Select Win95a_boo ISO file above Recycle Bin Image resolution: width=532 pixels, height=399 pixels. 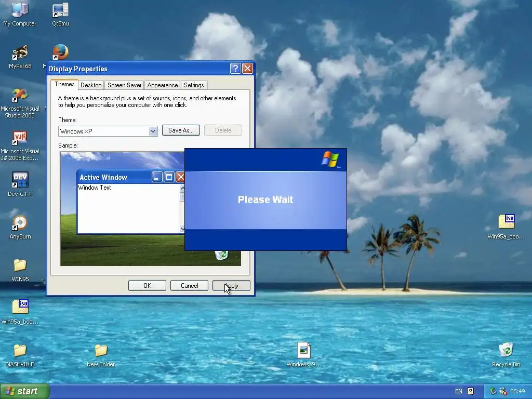point(506,227)
